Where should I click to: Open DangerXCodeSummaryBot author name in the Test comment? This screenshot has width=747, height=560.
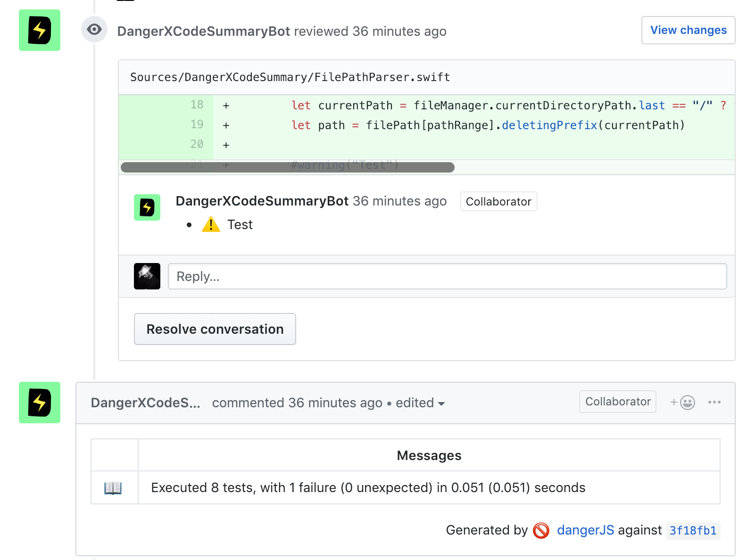click(262, 201)
